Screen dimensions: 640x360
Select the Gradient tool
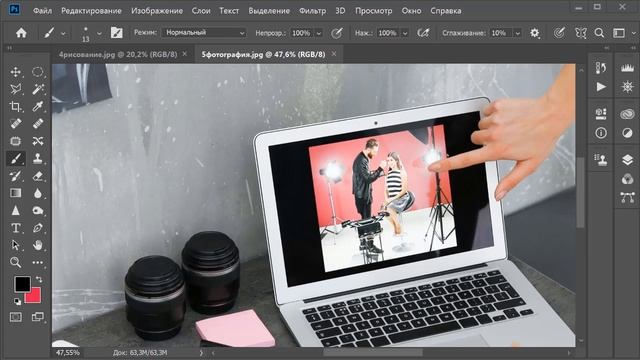click(16, 193)
